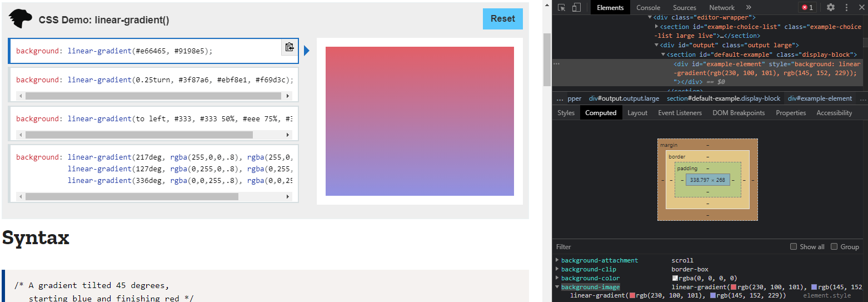
Task: Enable the Show all checkbox
Action: coord(794,246)
